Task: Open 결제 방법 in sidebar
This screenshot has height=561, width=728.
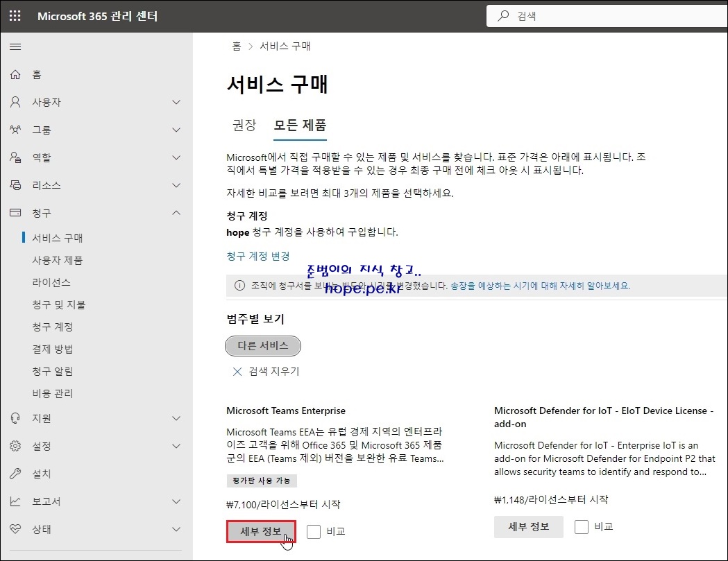Action: pyautogui.click(x=53, y=349)
